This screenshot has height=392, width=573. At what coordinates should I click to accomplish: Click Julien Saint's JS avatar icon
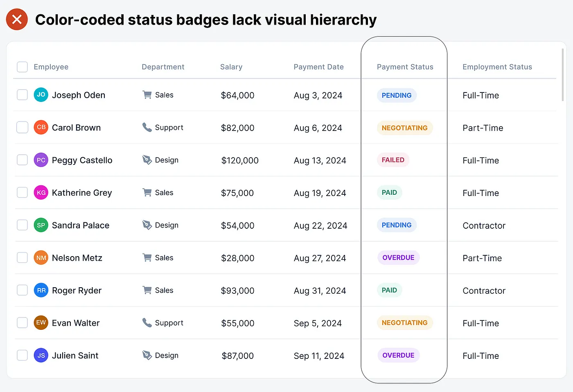point(41,355)
